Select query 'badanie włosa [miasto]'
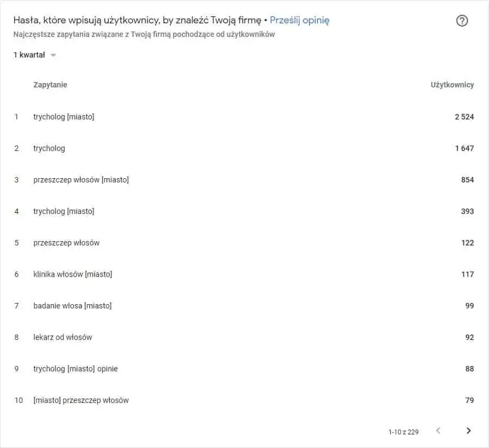 pos(72,306)
